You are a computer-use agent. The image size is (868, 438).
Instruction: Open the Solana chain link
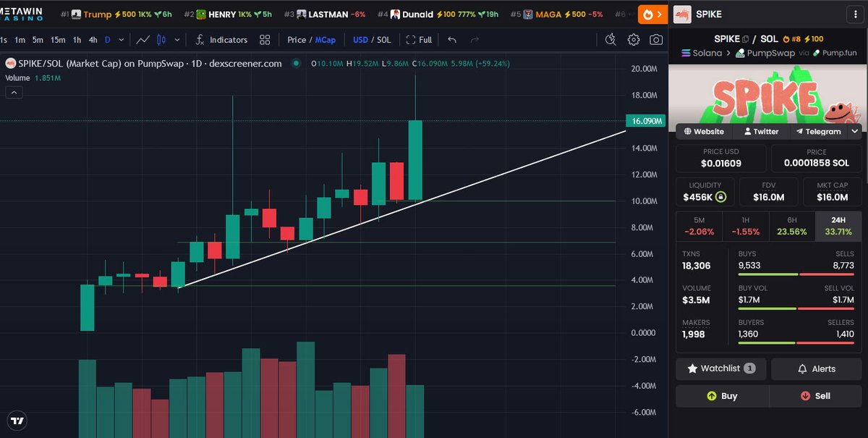[702, 53]
